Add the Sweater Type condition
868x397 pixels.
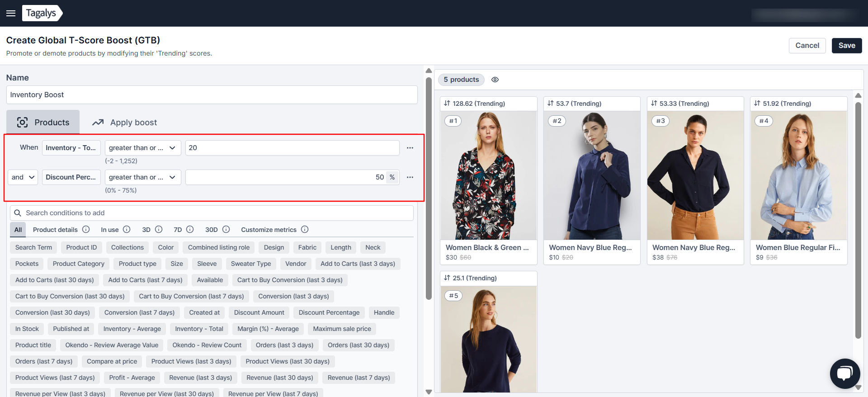pyautogui.click(x=251, y=264)
